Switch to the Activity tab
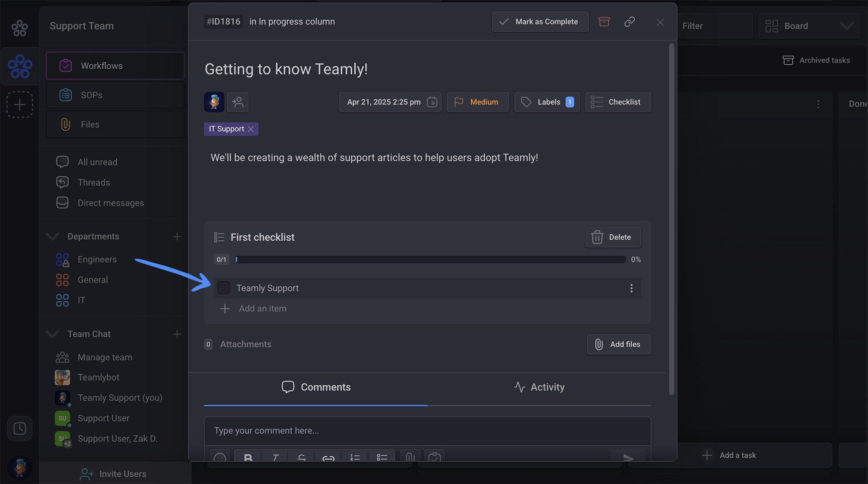868x484 pixels. point(539,387)
